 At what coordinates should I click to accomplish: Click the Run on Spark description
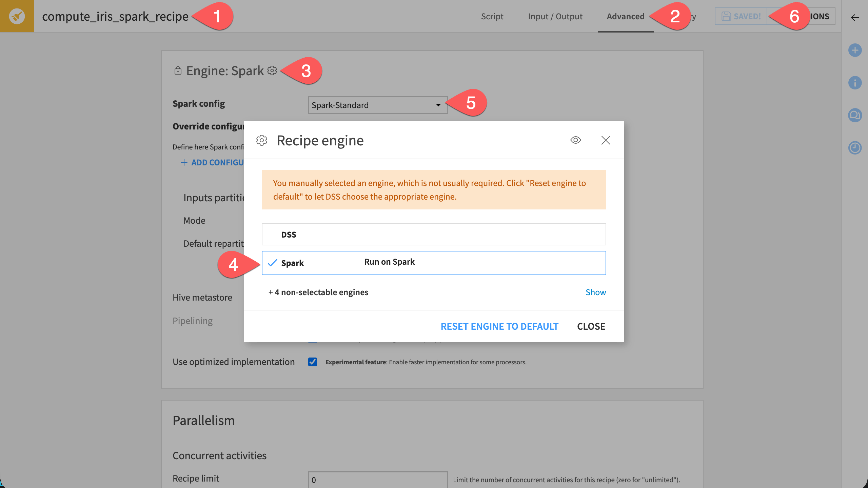(389, 262)
